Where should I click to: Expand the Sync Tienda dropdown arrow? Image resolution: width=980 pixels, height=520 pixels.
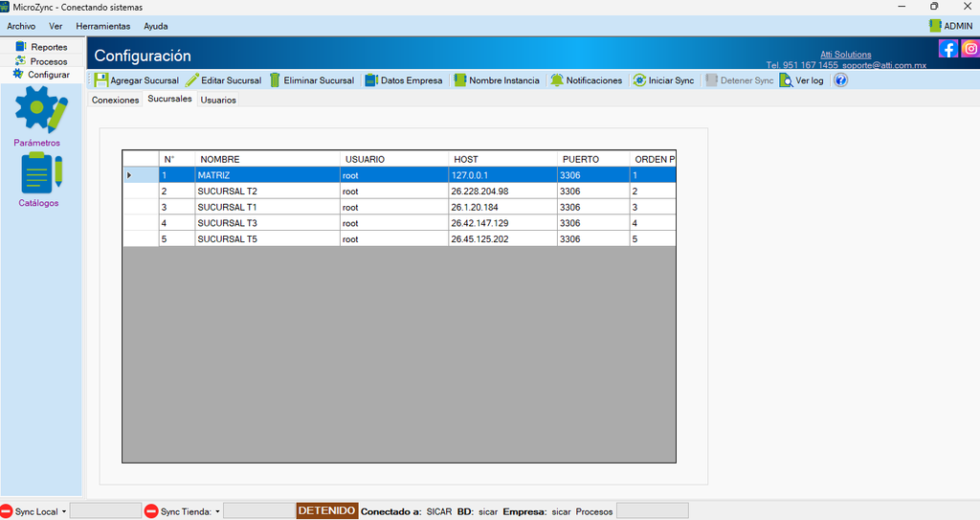[x=217, y=512]
